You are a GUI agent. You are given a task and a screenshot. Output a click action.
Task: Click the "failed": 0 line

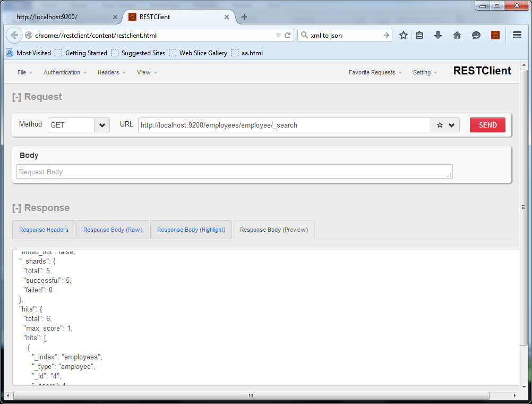[38, 290]
